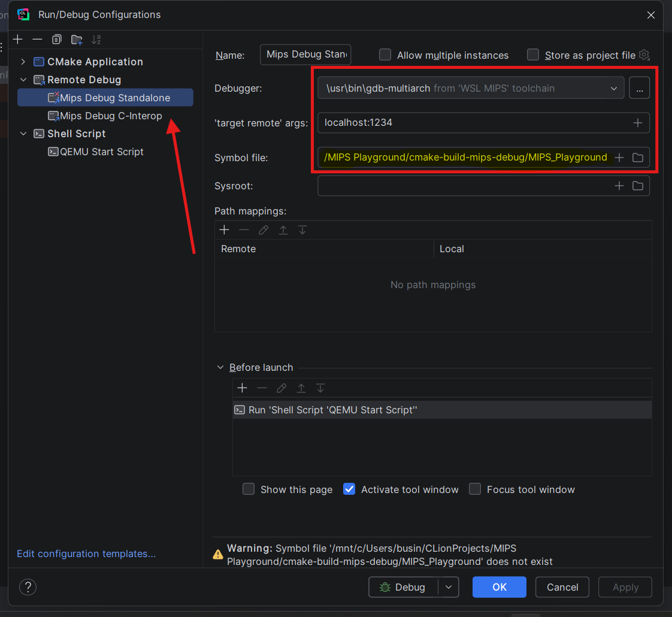Move Before launch task down

[320, 388]
